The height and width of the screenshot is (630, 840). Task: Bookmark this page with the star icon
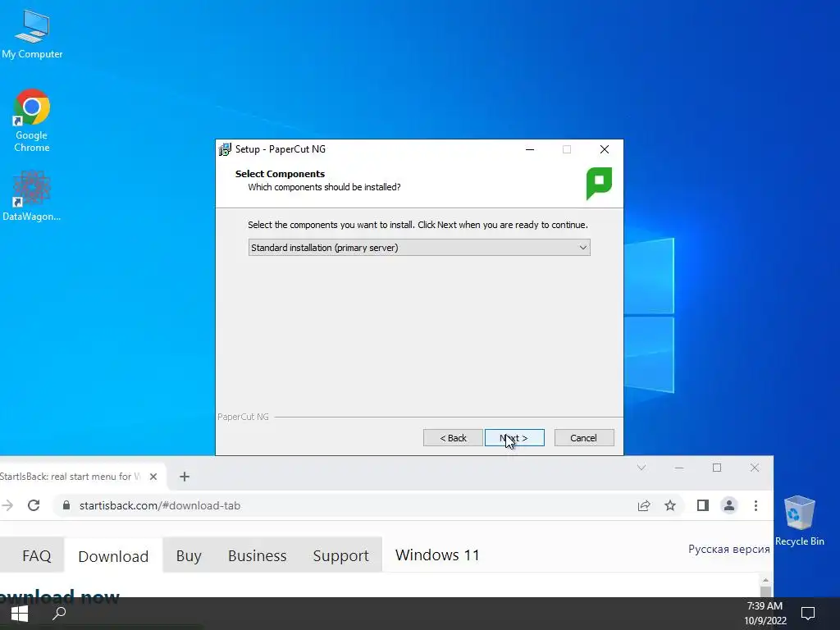670,505
